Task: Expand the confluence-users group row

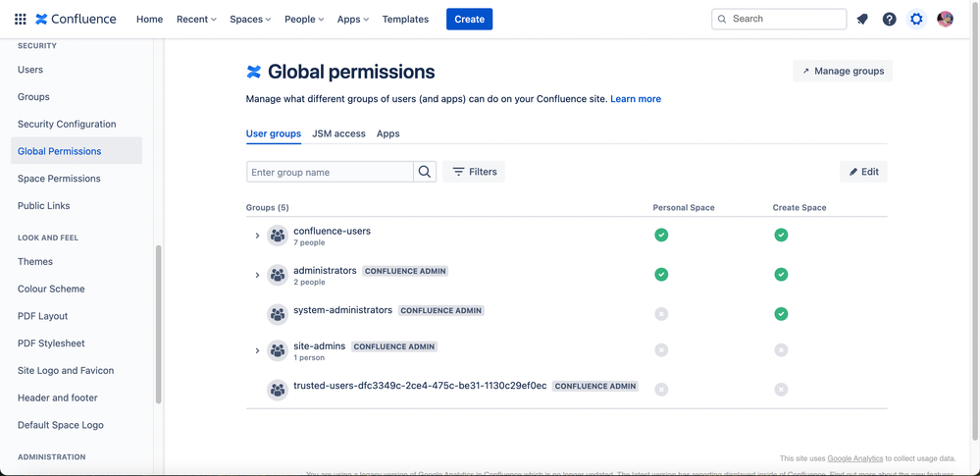Action: point(257,236)
